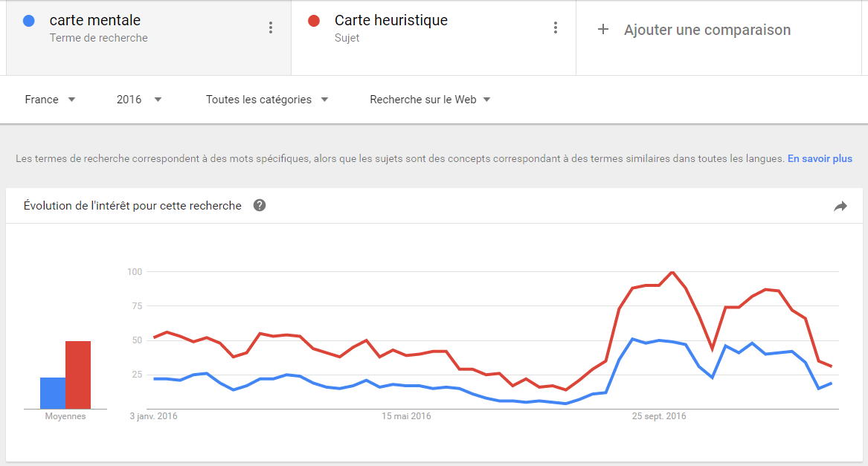This screenshot has height=466, width=868.
Task: Select the carte mentale search term field
Action: pos(95,21)
